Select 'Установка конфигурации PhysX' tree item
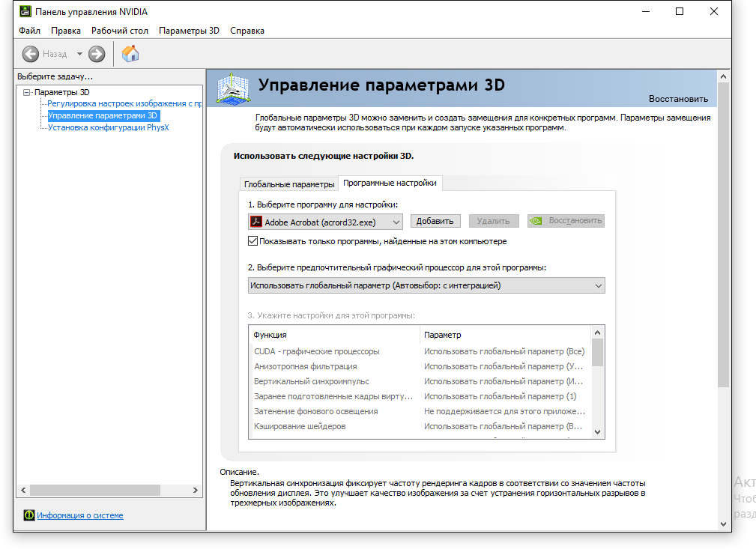This screenshot has height=549, width=756. click(x=109, y=127)
